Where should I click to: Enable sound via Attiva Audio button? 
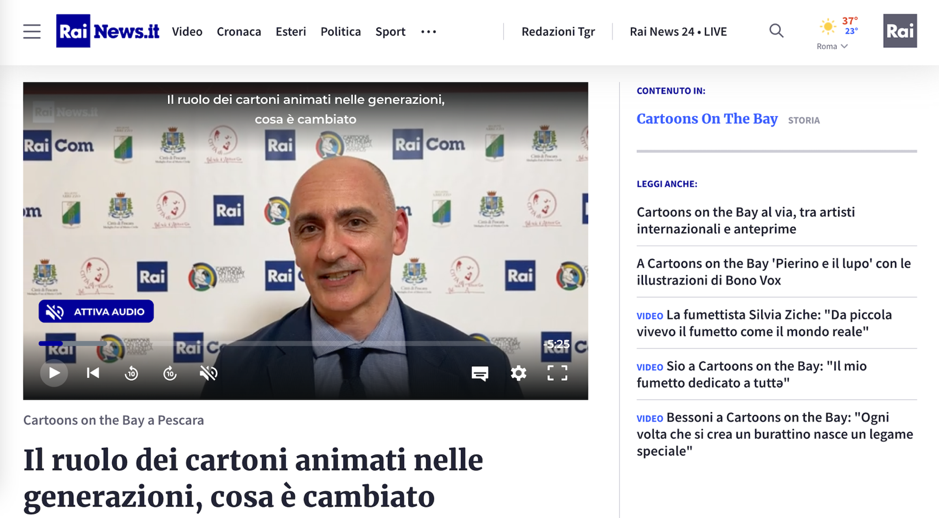click(96, 311)
